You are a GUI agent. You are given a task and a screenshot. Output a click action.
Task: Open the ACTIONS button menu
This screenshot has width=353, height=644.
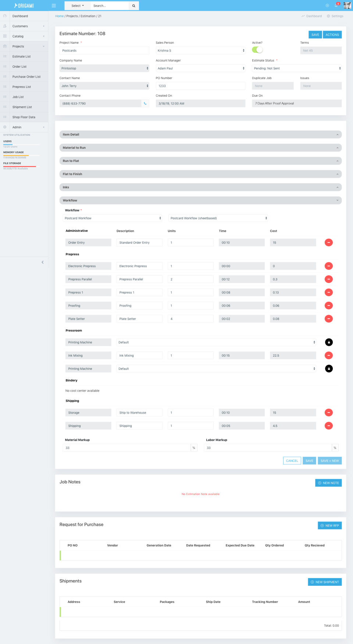332,35
